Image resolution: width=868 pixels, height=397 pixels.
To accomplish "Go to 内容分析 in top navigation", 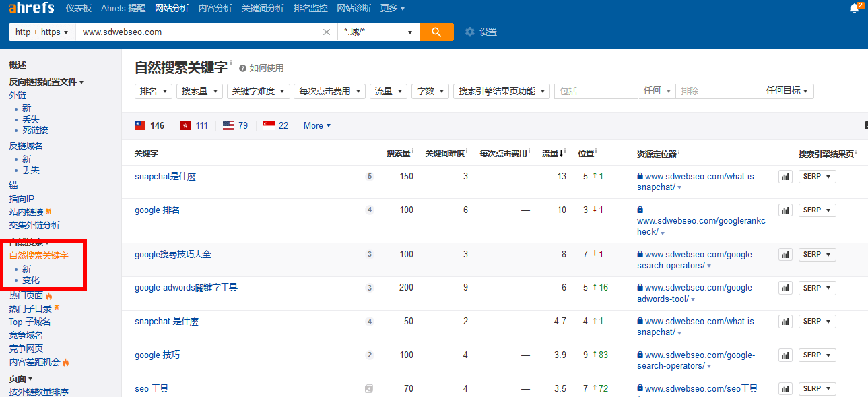I will pos(215,8).
